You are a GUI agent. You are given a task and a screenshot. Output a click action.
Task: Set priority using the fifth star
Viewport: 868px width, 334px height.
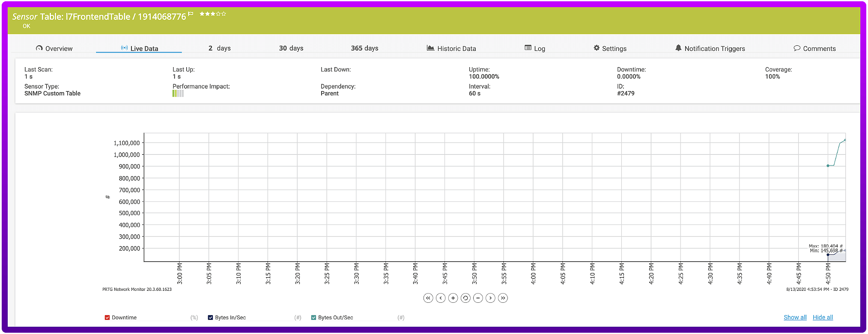click(x=224, y=14)
